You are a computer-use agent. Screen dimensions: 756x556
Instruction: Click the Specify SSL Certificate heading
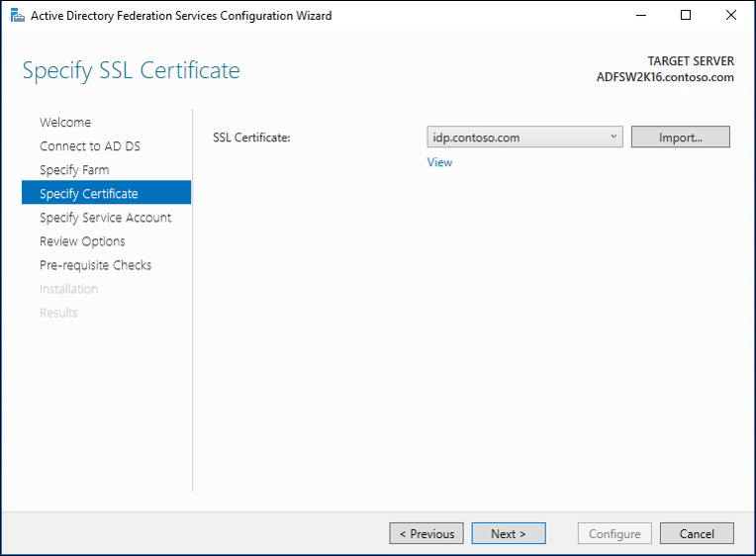[132, 71]
